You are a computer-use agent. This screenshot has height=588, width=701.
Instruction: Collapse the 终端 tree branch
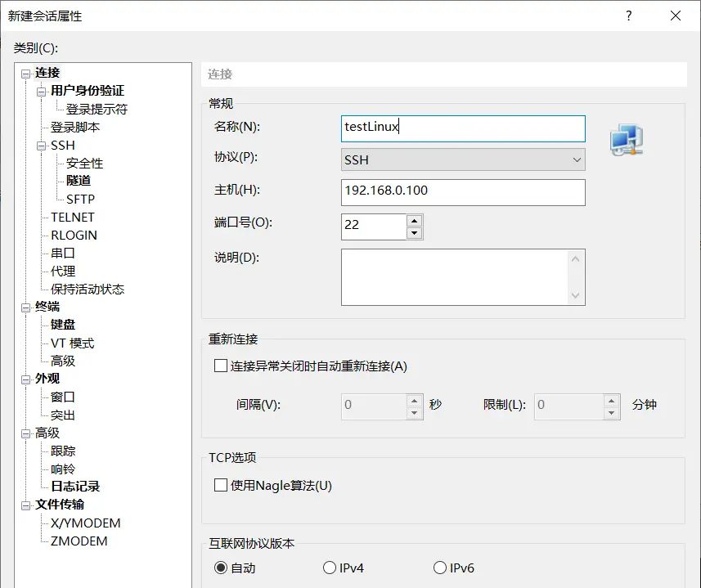tap(24, 307)
